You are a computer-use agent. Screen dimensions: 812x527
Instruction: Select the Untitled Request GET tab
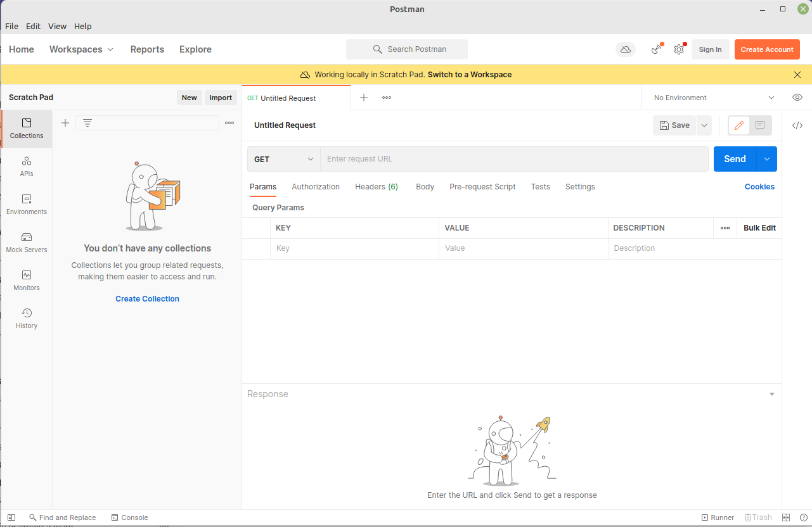pyautogui.click(x=296, y=98)
